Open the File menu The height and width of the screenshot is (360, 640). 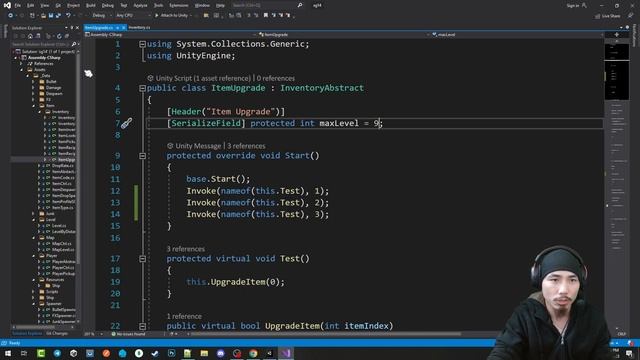point(18,5)
